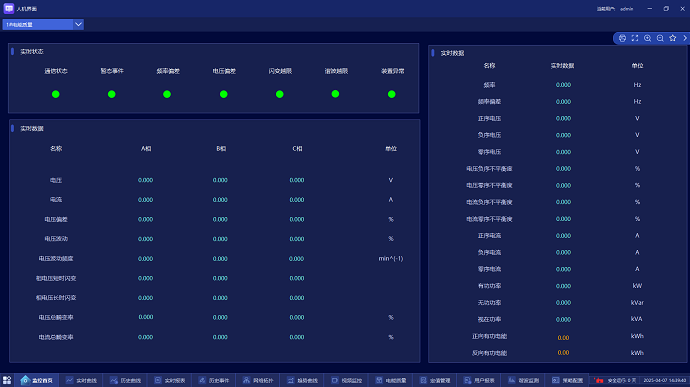
Task: Click the green 电压偏差 indicator light
Action: click(224, 94)
